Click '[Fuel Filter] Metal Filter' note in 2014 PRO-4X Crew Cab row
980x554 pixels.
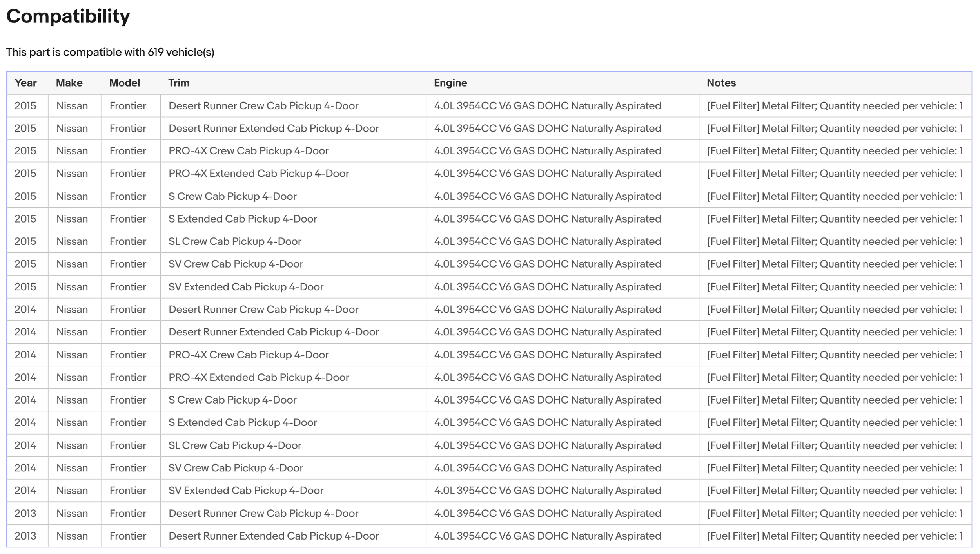[x=835, y=355]
